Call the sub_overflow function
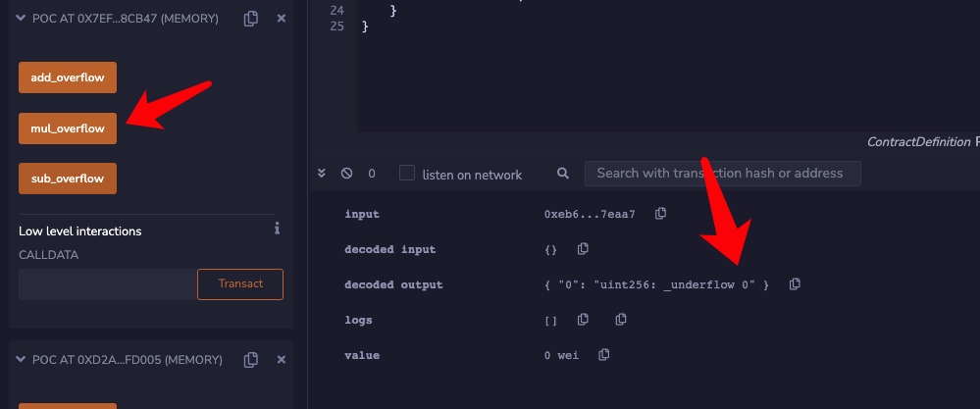This screenshot has width=980, height=409. point(68,179)
